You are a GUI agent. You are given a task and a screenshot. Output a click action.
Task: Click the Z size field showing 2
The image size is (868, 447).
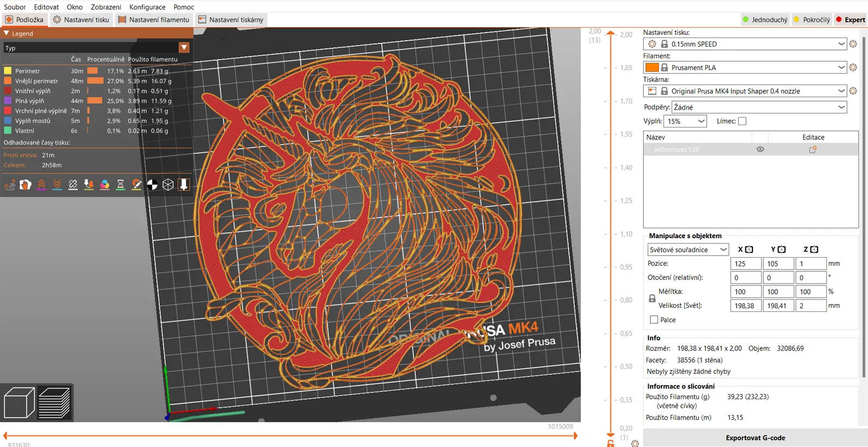[x=810, y=305]
